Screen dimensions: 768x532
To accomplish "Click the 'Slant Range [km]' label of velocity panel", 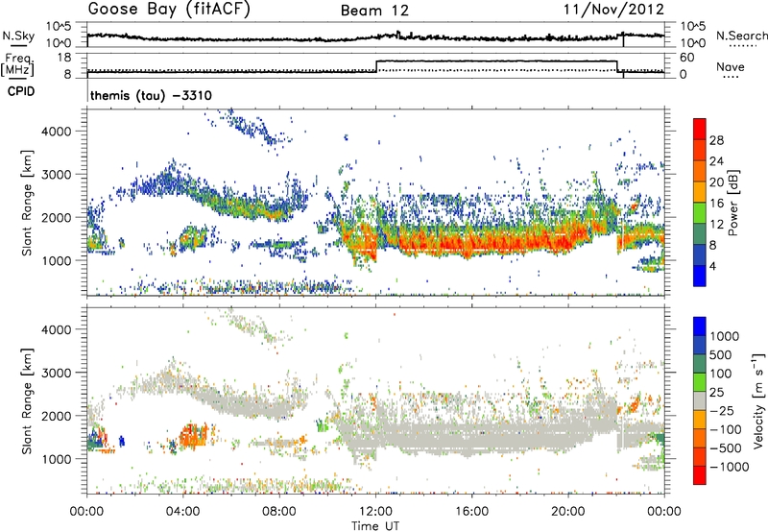I will coord(27,401).
